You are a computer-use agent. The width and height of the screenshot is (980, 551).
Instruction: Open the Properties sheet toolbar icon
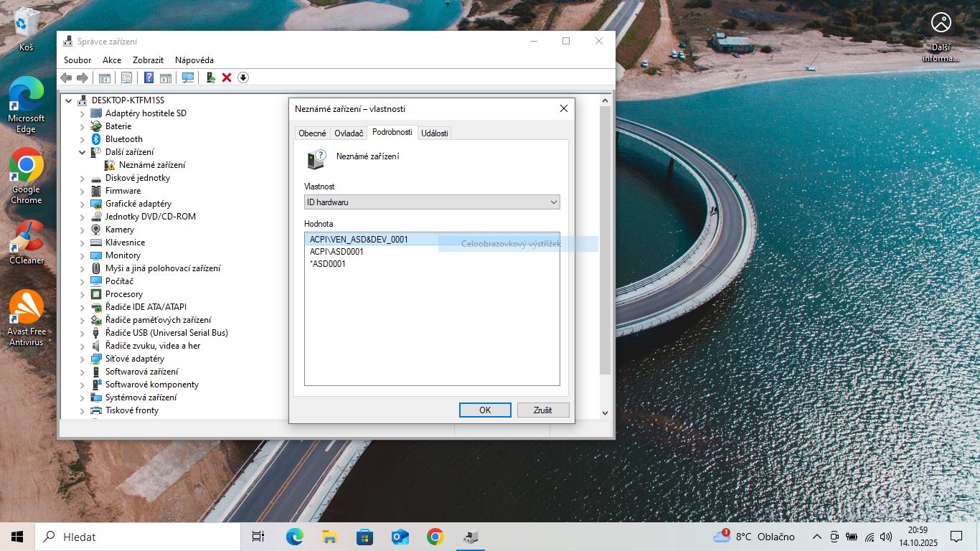point(127,77)
